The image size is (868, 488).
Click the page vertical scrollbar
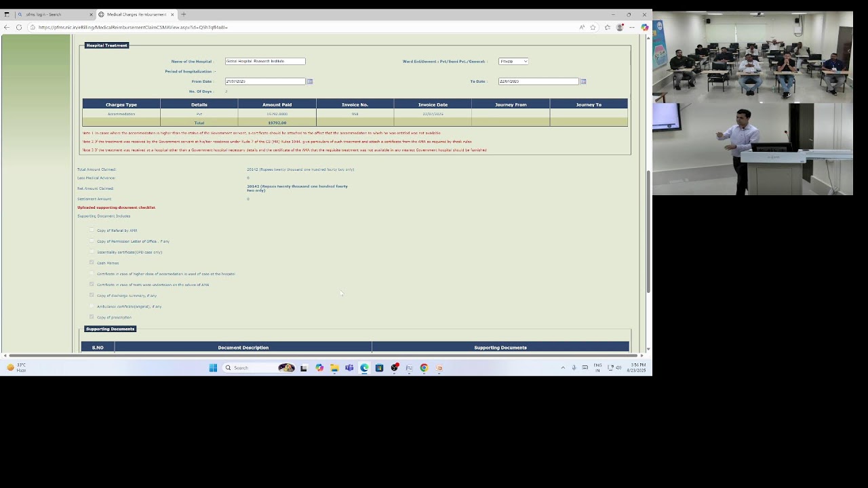click(x=648, y=230)
